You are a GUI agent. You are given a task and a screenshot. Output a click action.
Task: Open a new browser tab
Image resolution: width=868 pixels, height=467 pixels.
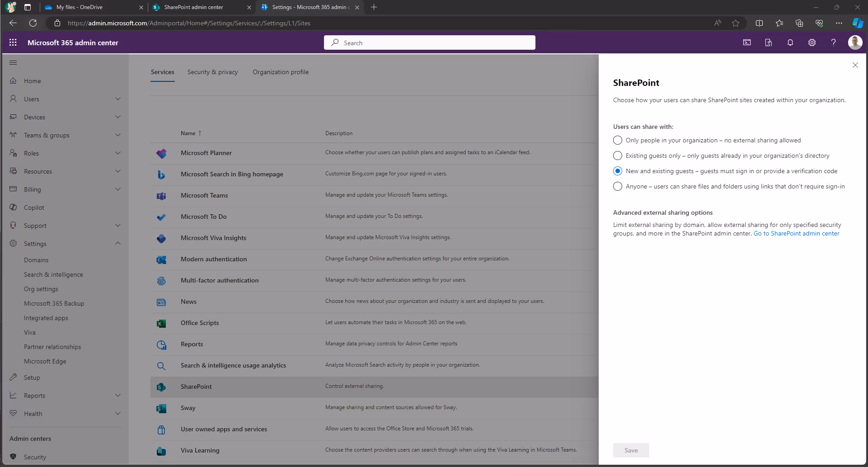point(374,7)
